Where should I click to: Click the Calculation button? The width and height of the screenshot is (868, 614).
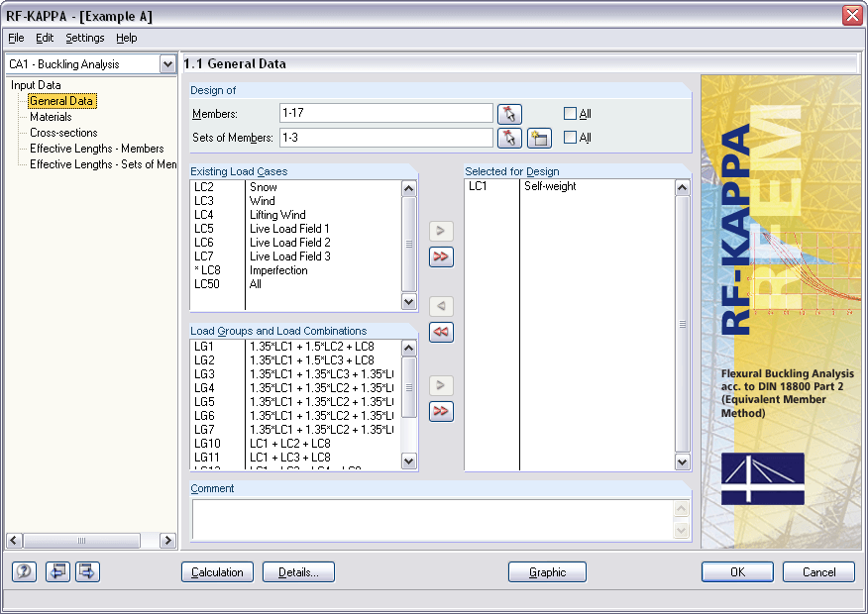point(217,572)
